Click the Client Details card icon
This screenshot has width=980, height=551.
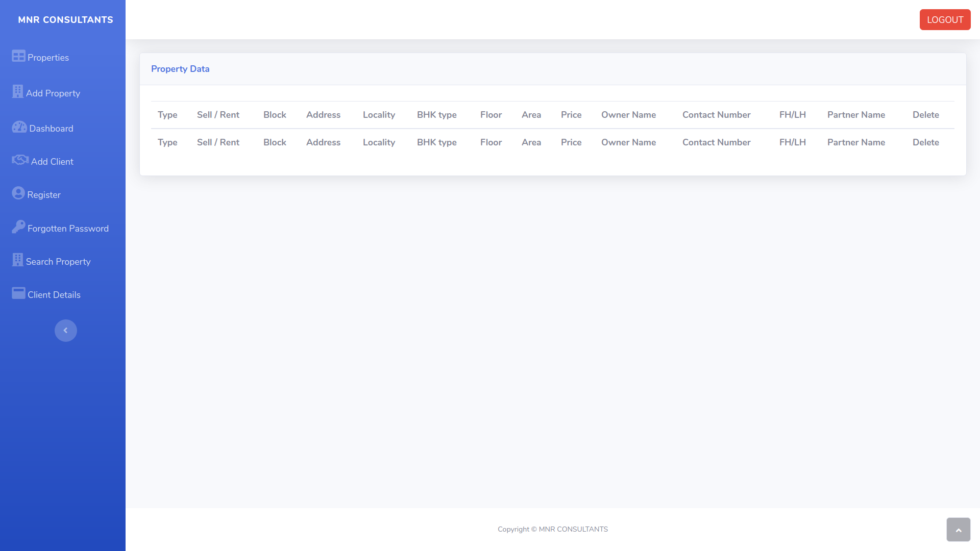click(18, 293)
